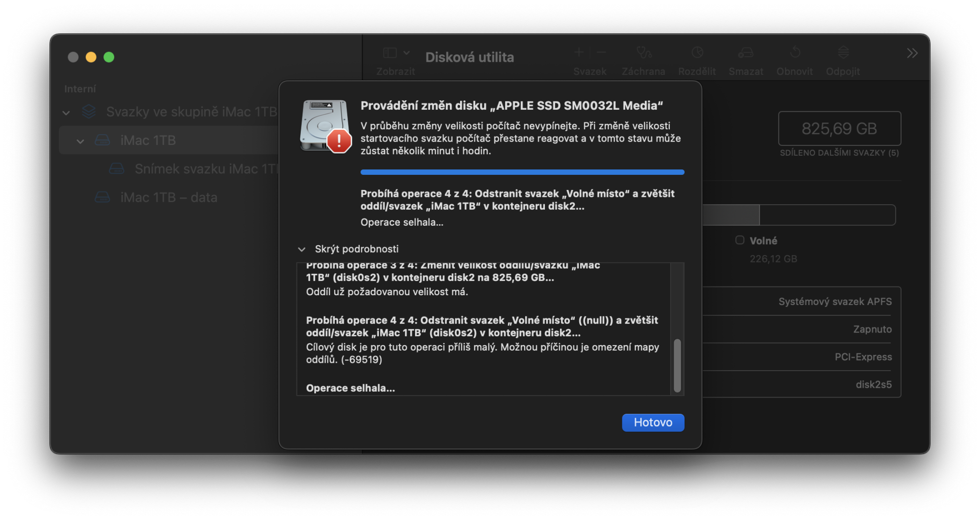This screenshot has width=980, height=520.
Task: Select iMac 1TB – data volume
Action: click(x=169, y=197)
